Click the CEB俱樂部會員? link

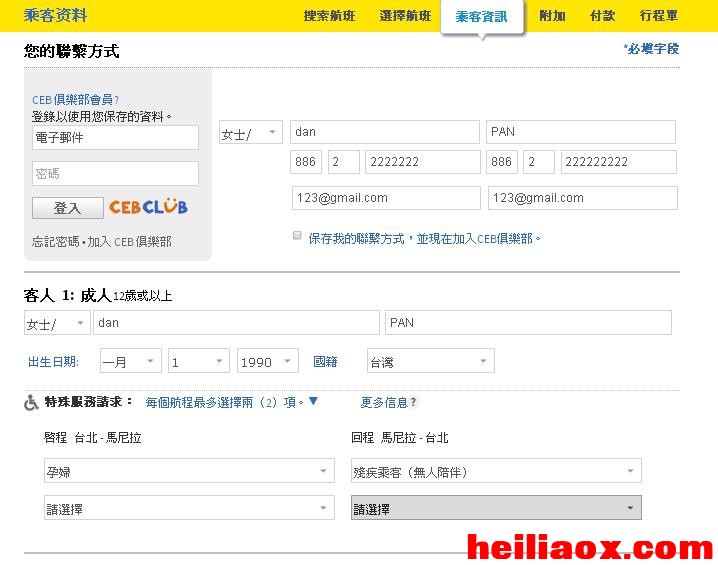pyautogui.click(x=76, y=99)
